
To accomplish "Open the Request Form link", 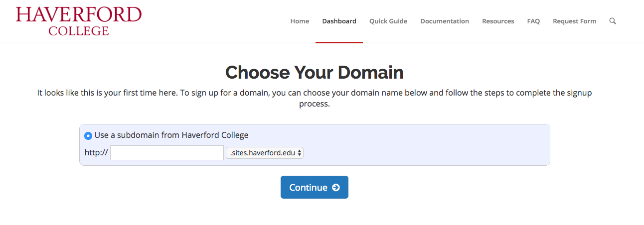I will tap(574, 21).
